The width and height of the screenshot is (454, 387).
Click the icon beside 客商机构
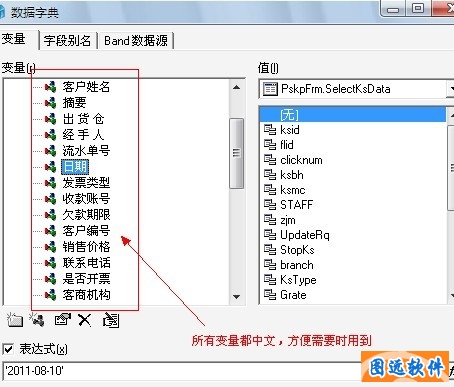coord(50,295)
